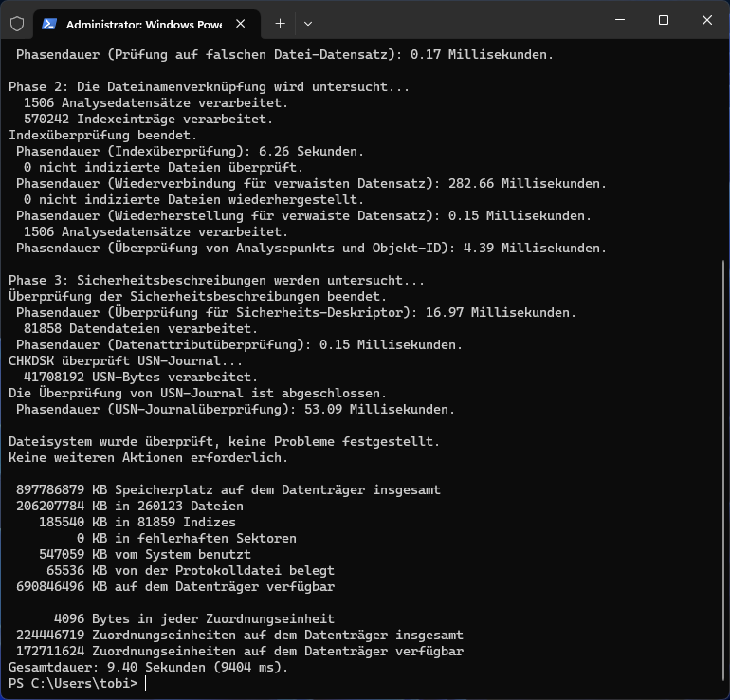Expand the new tab profile dropdown chevron
The height and width of the screenshot is (700, 730).
[308, 24]
